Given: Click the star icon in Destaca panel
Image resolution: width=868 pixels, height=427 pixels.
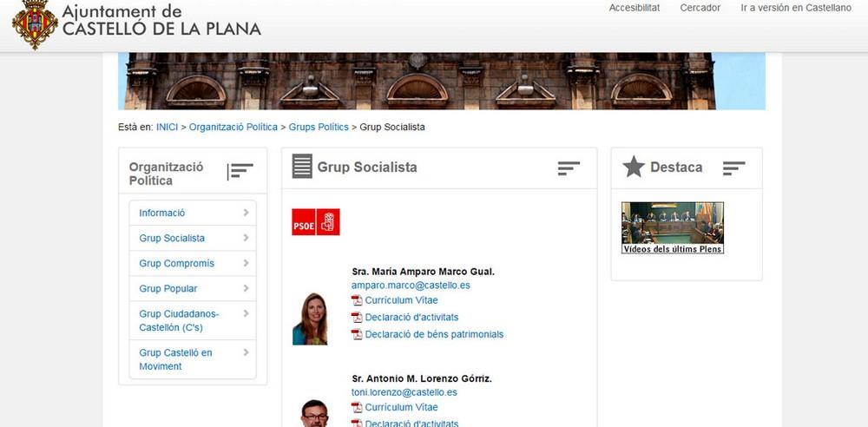Looking at the screenshot, I should tap(634, 167).
